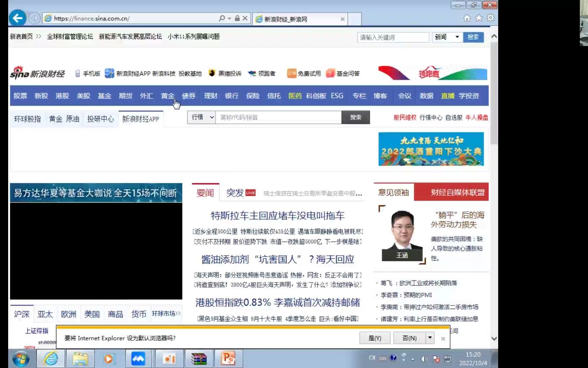Viewport: 588px width, 368px height.
Task: Click the 请输入关键词 search field
Action: pyautogui.click(x=393, y=37)
